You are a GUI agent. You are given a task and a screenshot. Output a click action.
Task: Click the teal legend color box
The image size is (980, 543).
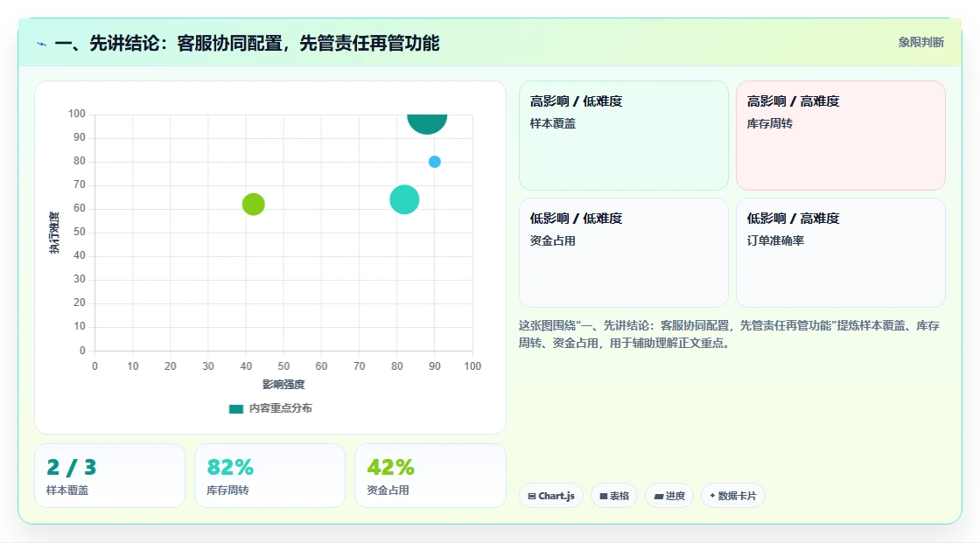pyautogui.click(x=236, y=409)
